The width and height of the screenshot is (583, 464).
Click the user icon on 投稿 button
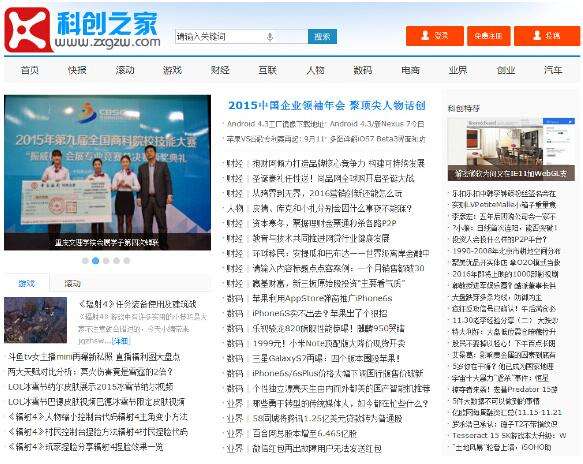(537, 35)
